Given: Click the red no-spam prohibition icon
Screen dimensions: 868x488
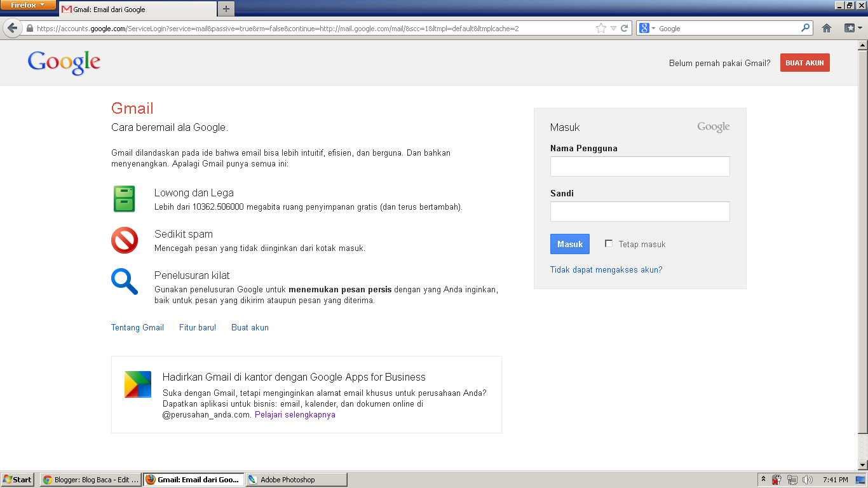Looking at the screenshot, I should tap(125, 240).
